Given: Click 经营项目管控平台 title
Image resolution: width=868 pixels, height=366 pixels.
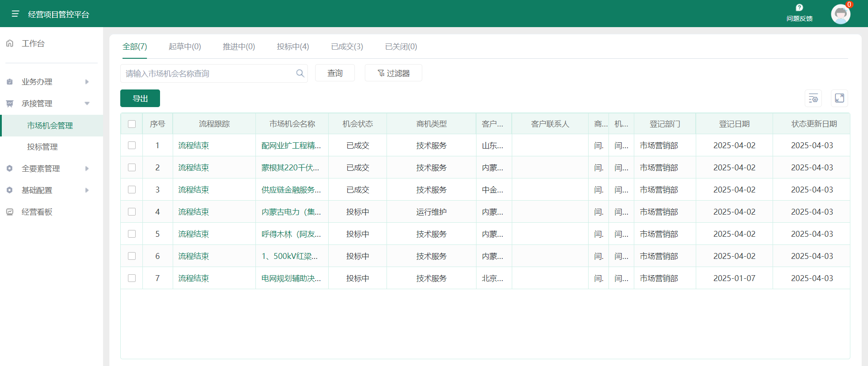Looking at the screenshot, I should pos(59,14).
